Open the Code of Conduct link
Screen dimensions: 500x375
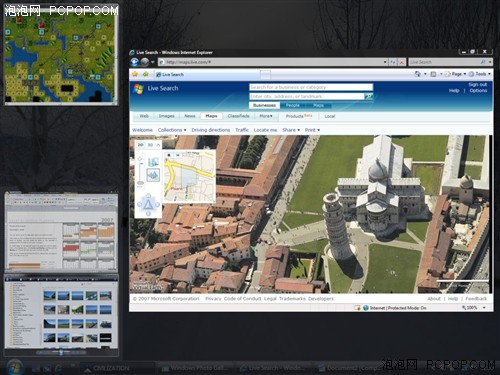click(243, 299)
